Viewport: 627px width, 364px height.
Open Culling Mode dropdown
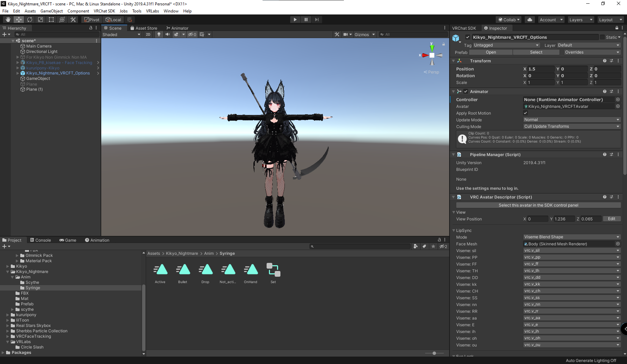[x=572, y=126]
